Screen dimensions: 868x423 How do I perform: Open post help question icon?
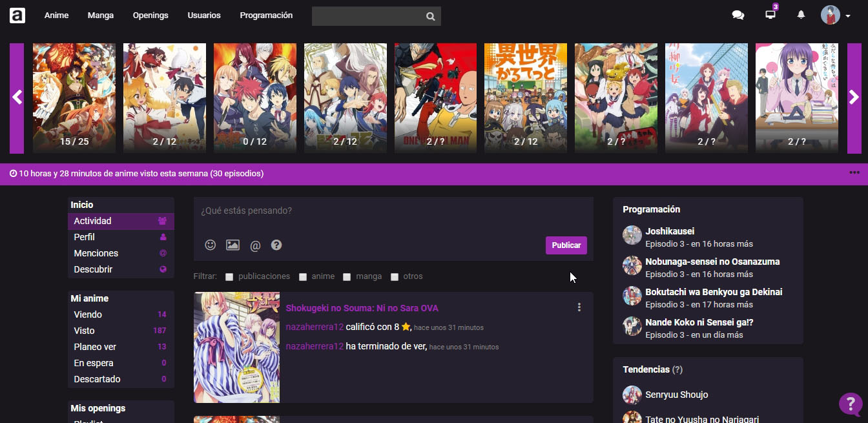coord(276,245)
